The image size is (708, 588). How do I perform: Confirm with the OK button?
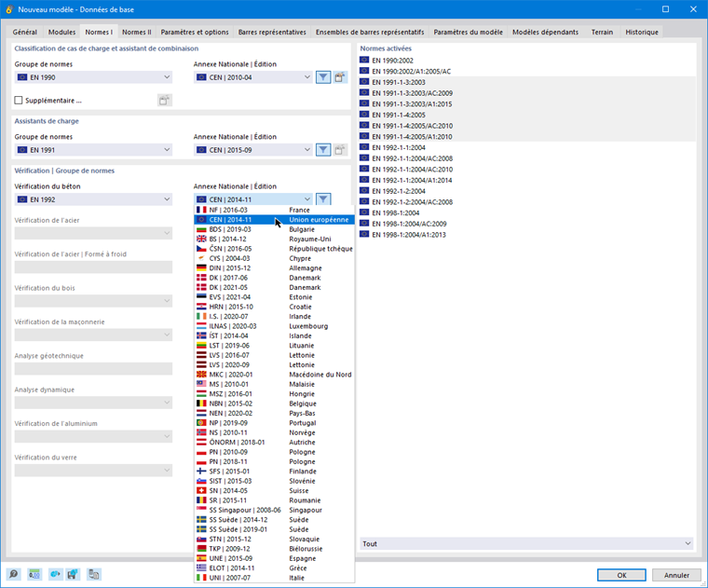[x=621, y=575]
